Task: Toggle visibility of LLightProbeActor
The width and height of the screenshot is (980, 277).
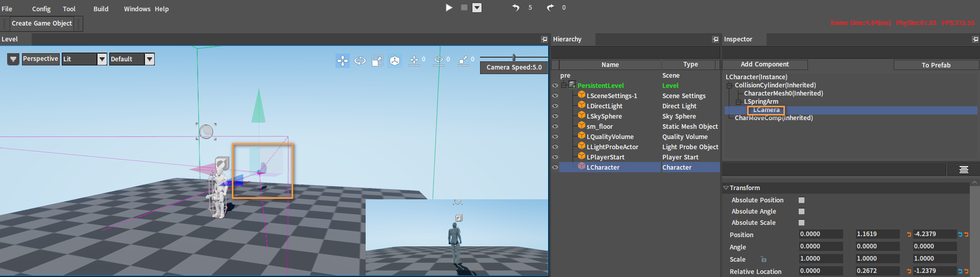Action: click(555, 147)
